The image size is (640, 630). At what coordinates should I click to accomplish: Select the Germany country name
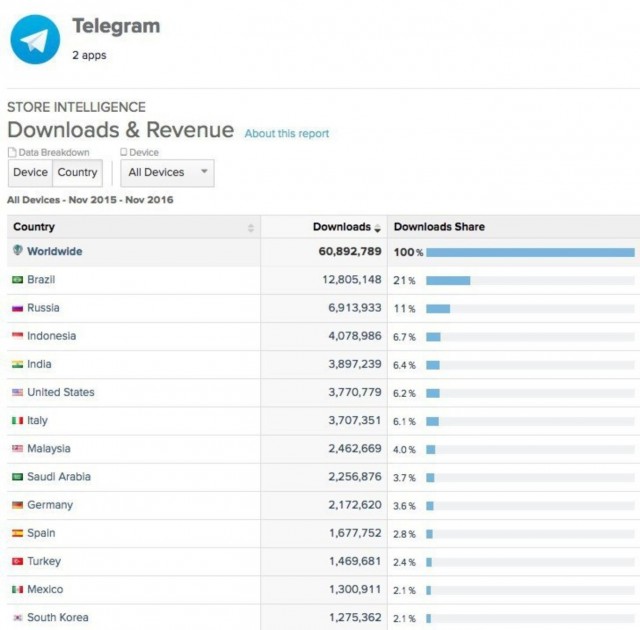click(50, 505)
